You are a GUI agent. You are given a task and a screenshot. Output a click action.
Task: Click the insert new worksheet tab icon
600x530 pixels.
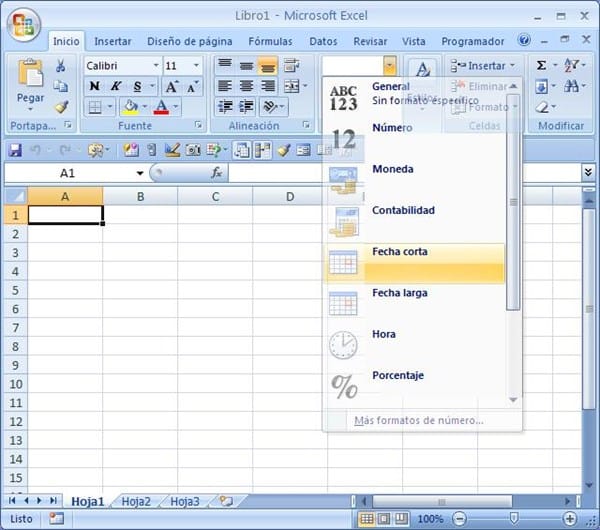click(x=226, y=501)
